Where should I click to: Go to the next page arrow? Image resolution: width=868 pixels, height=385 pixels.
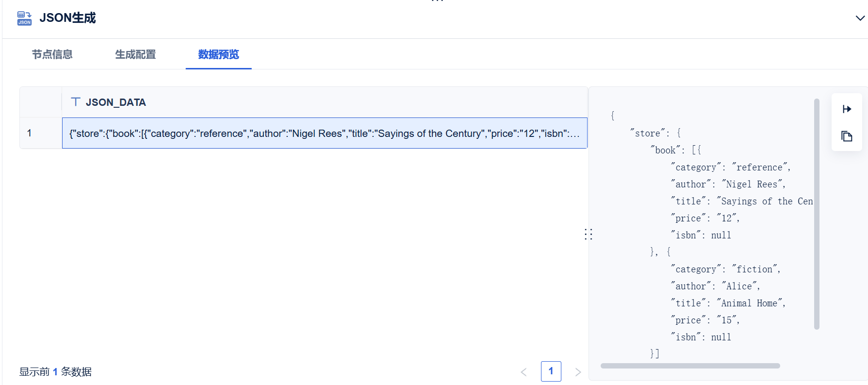click(x=578, y=372)
